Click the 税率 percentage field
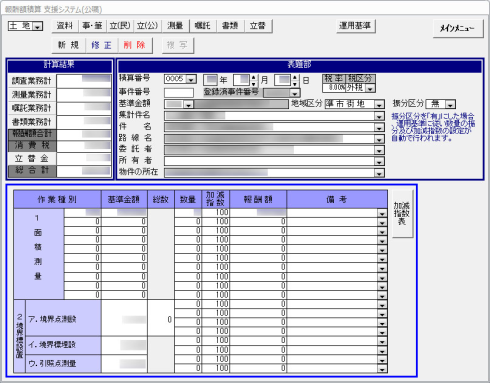 (334, 88)
